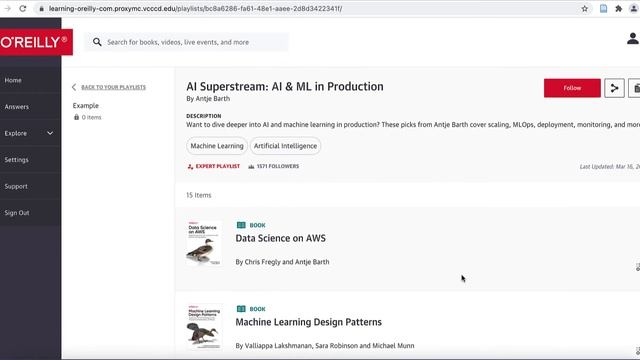Click the book icon for Data Science on AWS
The width and height of the screenshot is (640, 360).
point(241,225)
